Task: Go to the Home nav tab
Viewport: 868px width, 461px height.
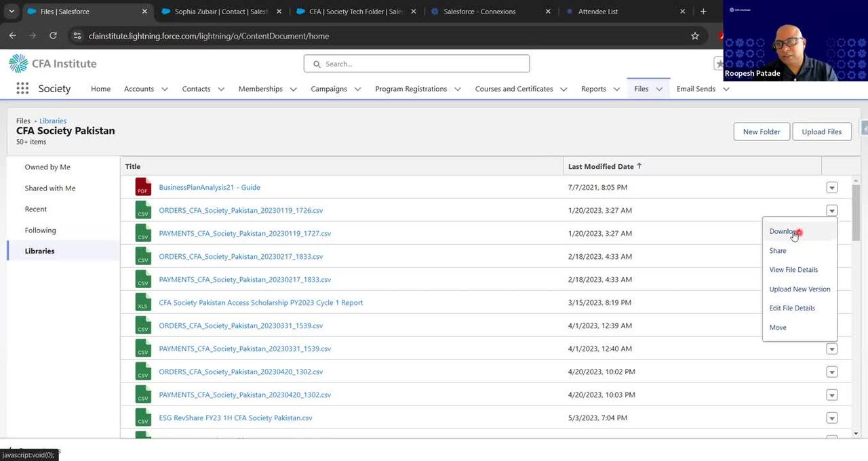Action: [x=100, y=89]
